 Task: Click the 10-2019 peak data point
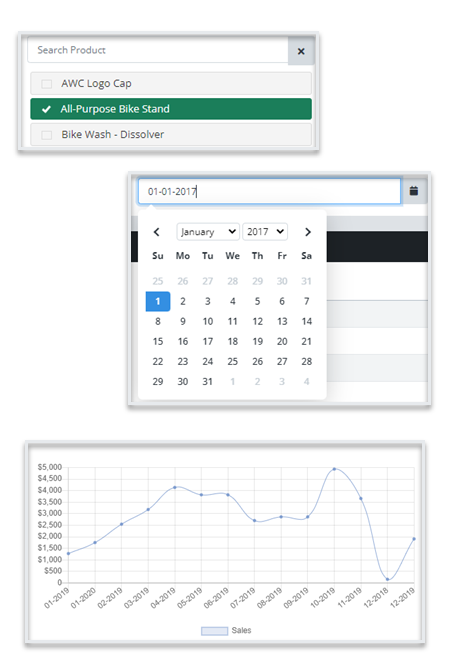334,469
